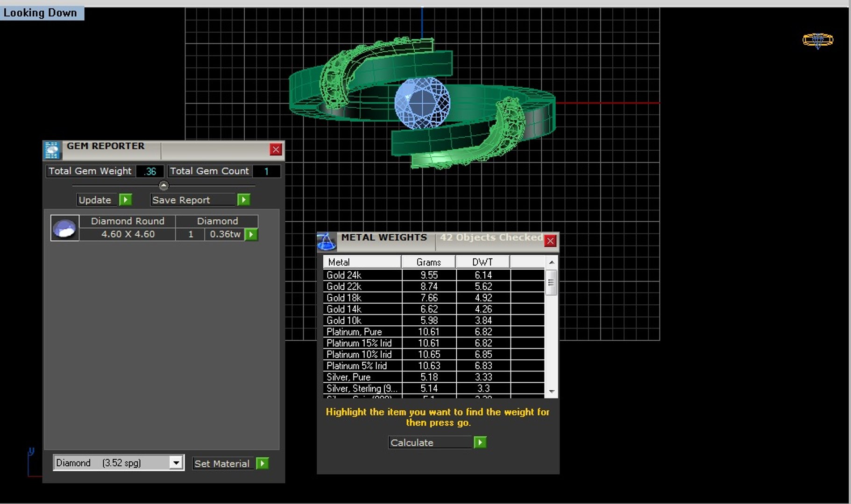Click the Update button
Screen dimensions: 851x504
[97, 200]
